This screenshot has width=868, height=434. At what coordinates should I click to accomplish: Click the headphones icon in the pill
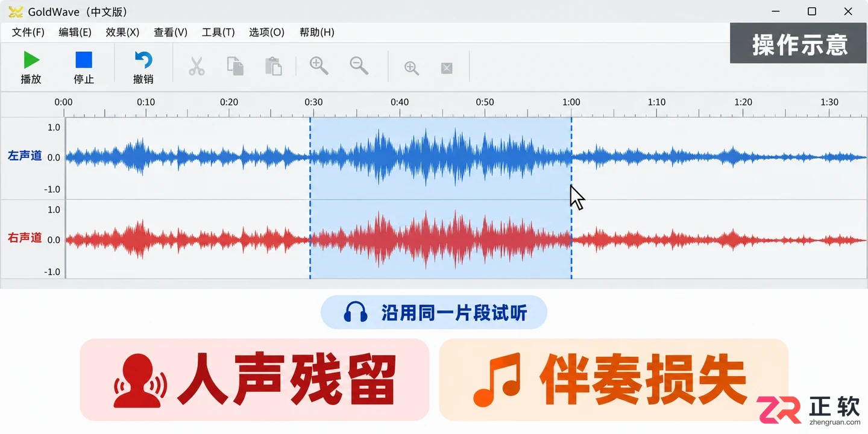[x=356, y=312]
